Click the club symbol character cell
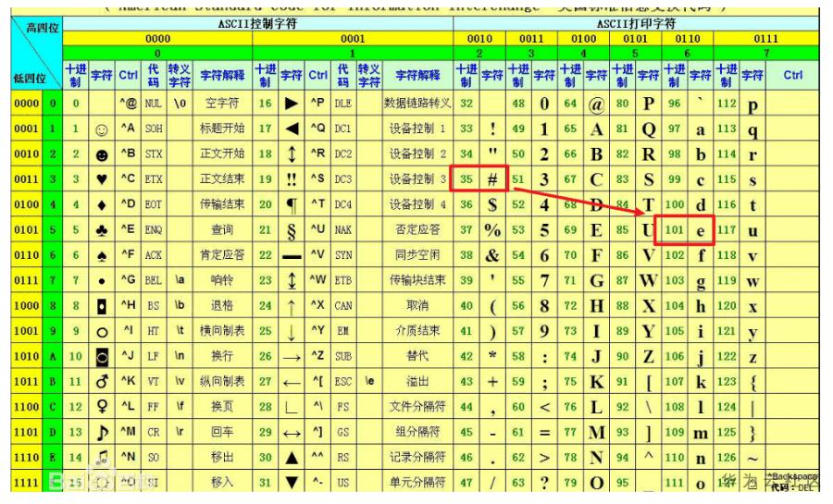The width and height of the screenshot is (833, 504). [102, 229]
